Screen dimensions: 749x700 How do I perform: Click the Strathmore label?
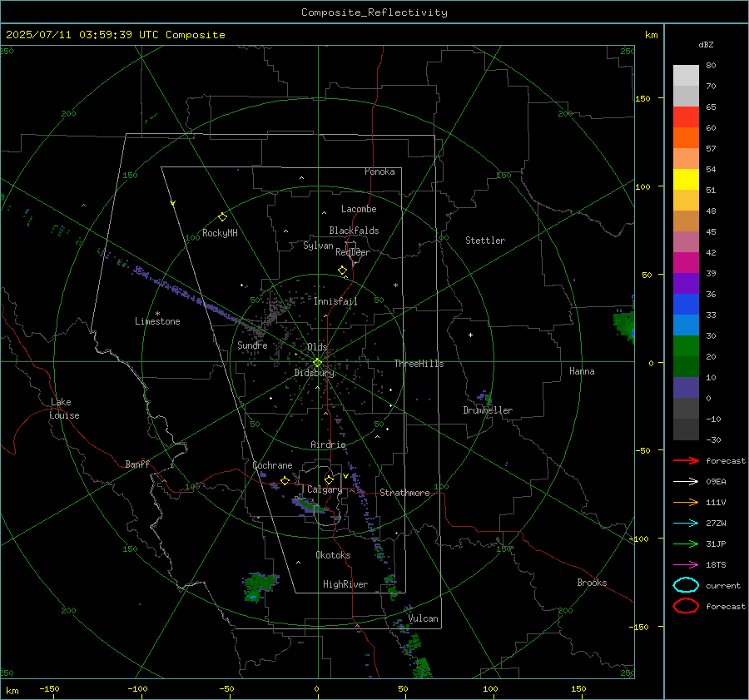click(404, 493)
